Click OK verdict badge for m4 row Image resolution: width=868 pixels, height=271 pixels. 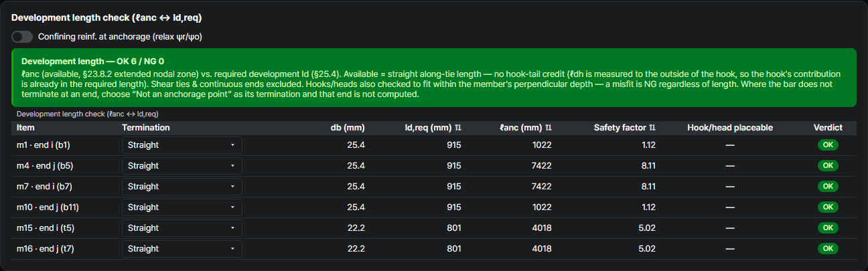(x=828, y=166)
